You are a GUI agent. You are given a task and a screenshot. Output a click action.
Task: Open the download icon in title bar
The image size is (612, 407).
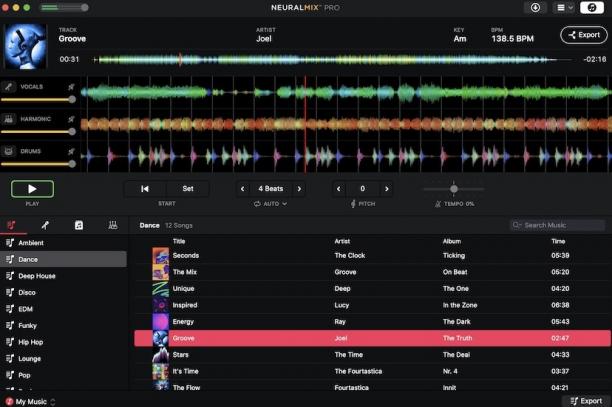[x=536, y=7]
